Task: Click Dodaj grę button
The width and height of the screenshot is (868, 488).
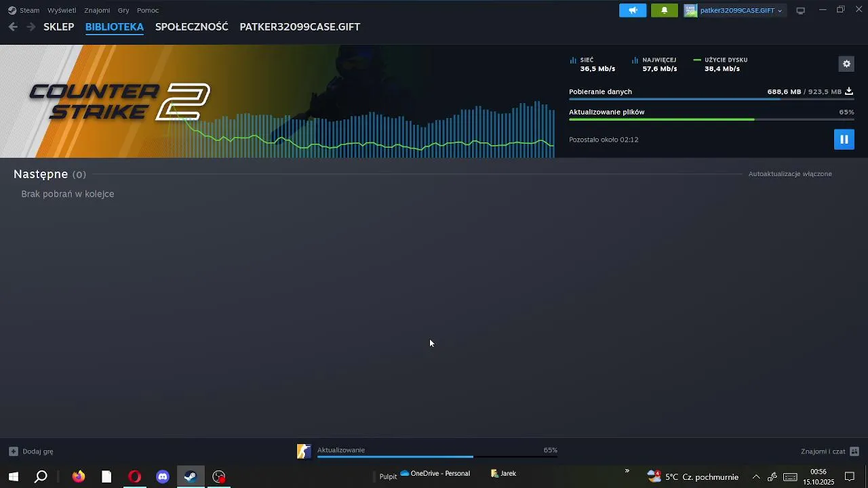Action: (x=31, y=451)
